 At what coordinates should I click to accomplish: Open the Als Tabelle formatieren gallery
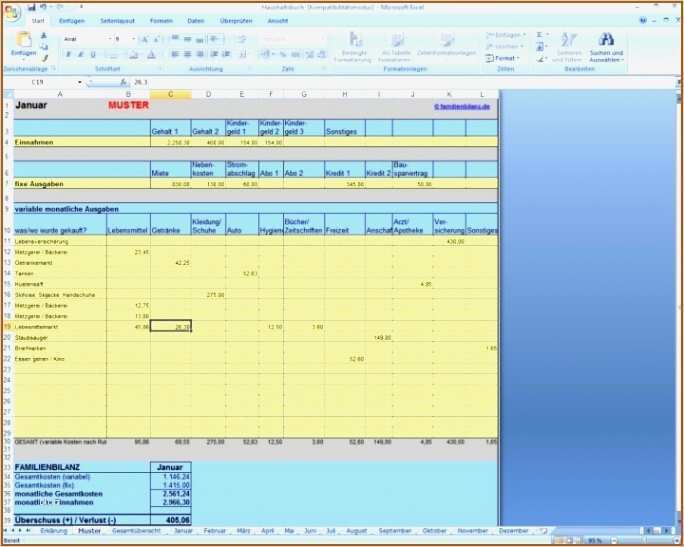395,47
